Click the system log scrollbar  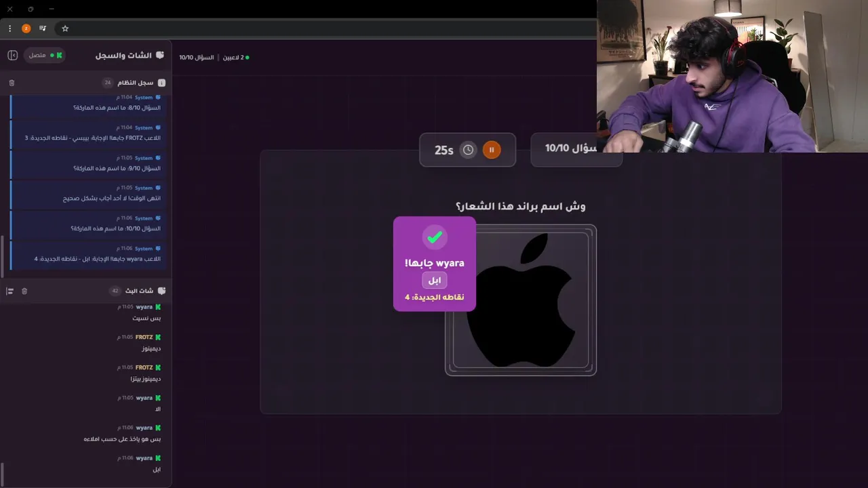coord(2,256)
